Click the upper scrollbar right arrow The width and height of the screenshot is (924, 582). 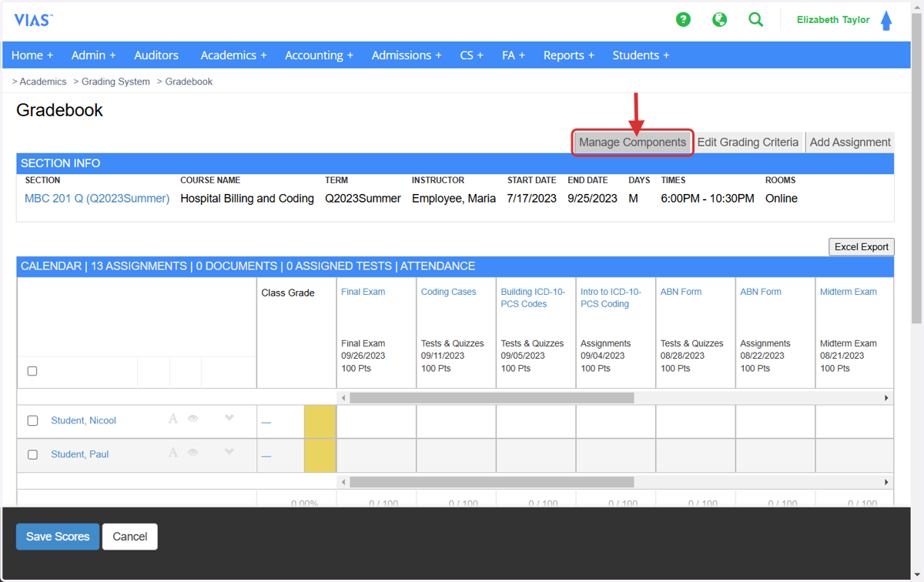tap(886, 398)
